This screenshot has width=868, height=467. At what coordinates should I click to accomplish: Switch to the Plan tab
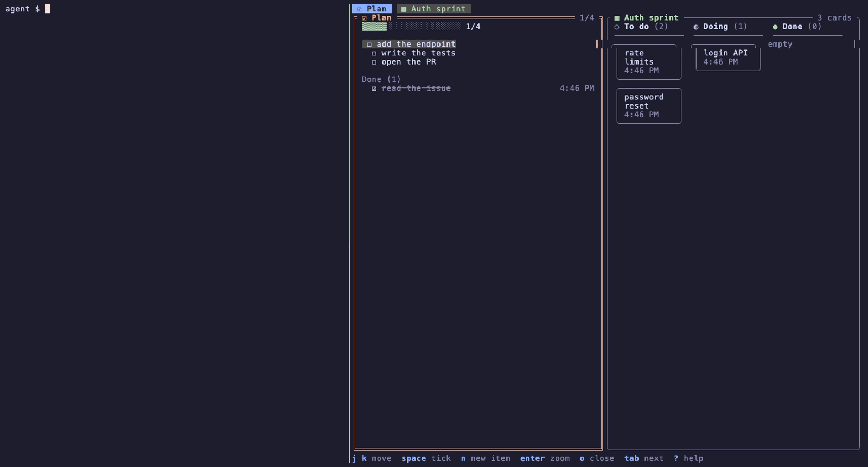tap(372, 9)
